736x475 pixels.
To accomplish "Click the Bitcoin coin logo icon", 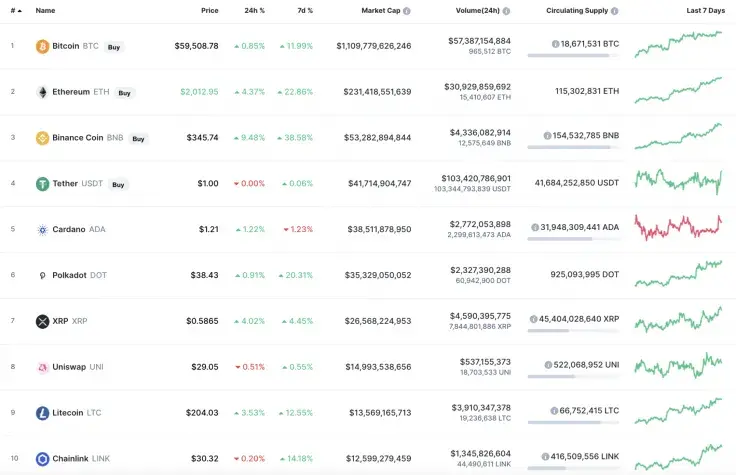I will coord(42,46).
